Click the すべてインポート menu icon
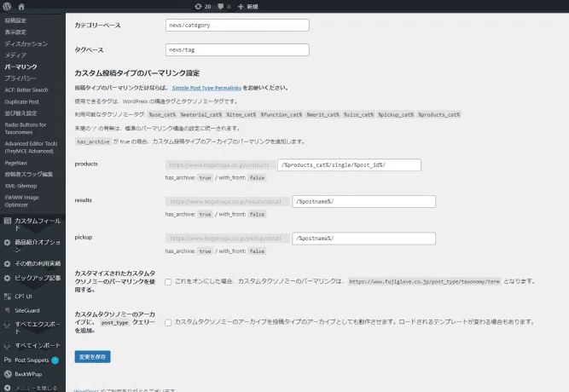569x392 pixels. [8, 346]
